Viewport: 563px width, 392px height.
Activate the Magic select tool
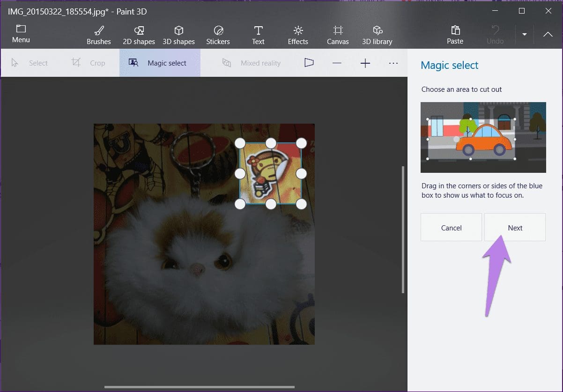(160, 63)
